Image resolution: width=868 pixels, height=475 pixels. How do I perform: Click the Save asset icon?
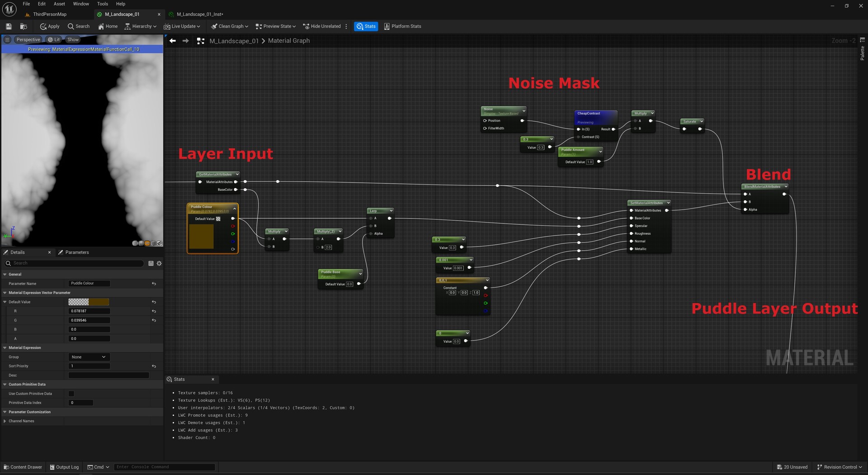[9, 26]
